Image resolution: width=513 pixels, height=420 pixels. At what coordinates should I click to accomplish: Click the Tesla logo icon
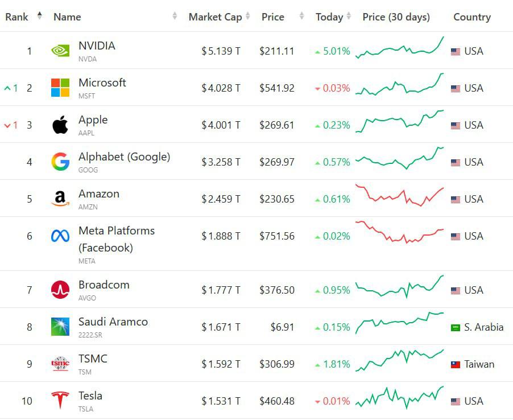coord(60,401)
